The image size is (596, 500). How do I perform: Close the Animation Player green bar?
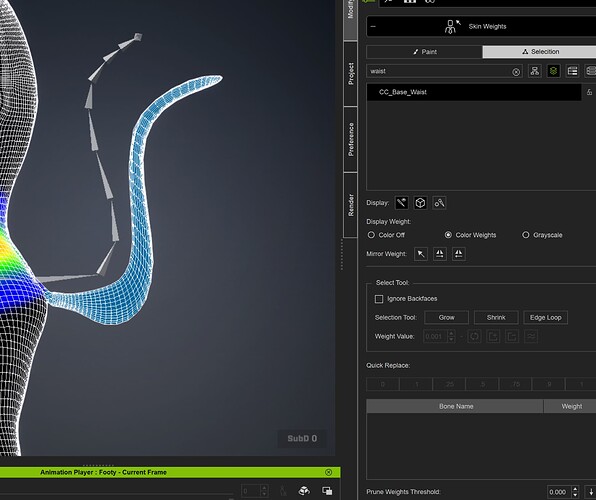click(328, 472)
